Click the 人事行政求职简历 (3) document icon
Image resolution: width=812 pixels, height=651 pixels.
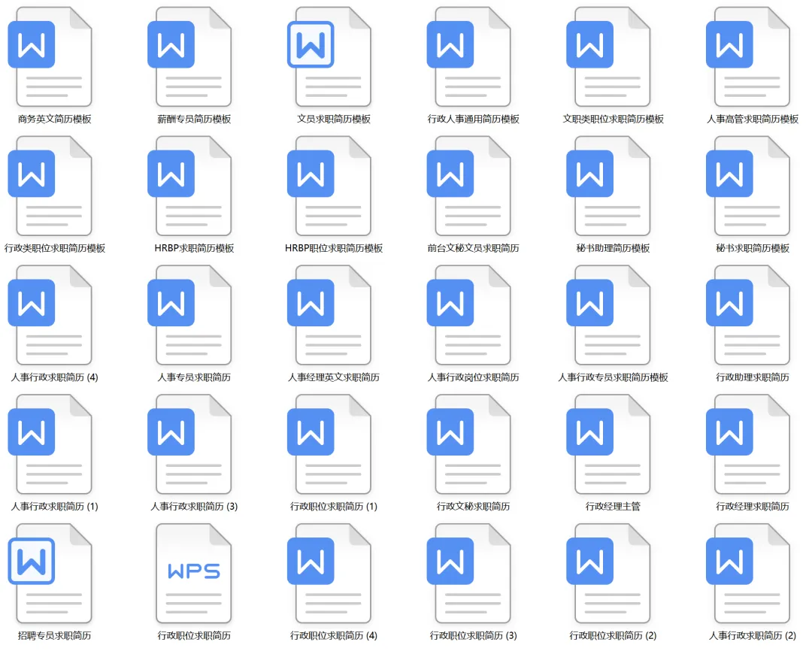tap(189, 444)
